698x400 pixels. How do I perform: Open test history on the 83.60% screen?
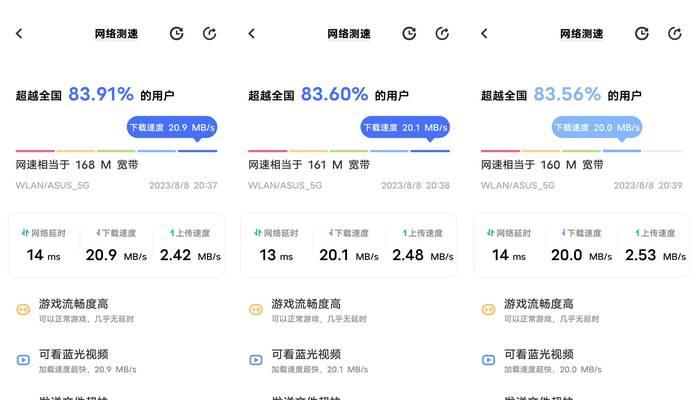tap(409, 33)
